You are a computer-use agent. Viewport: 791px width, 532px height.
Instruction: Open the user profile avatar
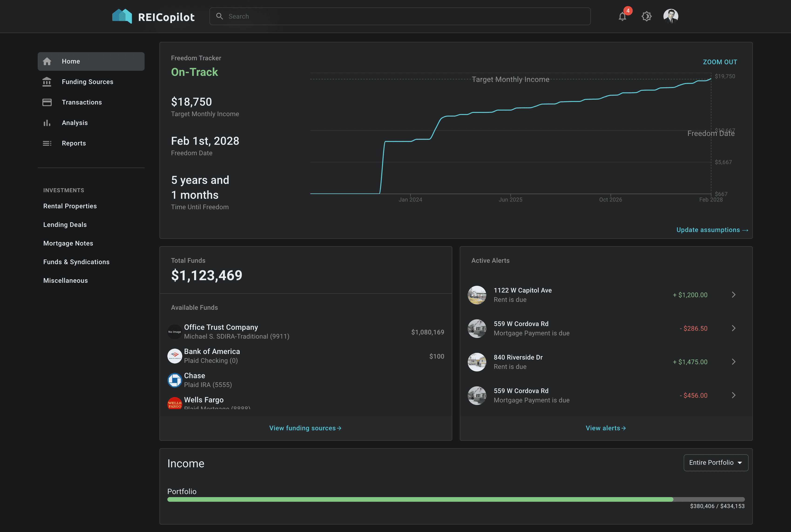tap(671, 16)
